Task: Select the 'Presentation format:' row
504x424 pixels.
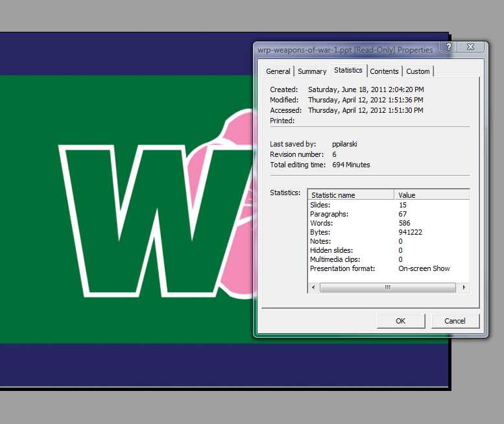Action: [389, 268]
